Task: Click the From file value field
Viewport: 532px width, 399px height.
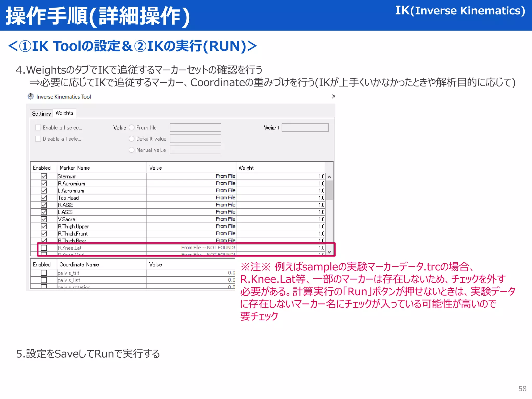Action: point(195,128)
